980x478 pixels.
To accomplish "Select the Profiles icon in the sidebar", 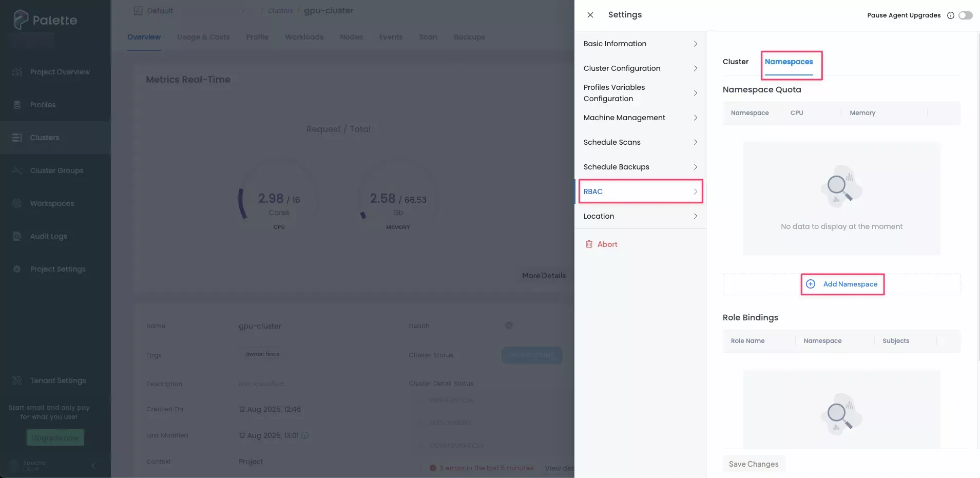I will click(x=17, y=105).
